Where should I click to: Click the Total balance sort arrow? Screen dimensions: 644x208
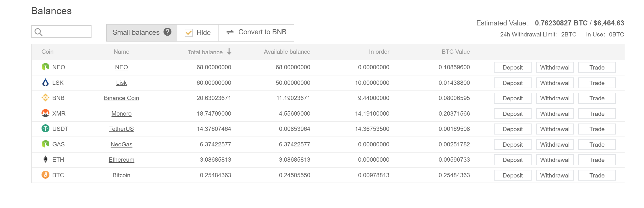(x=229, y=51)
